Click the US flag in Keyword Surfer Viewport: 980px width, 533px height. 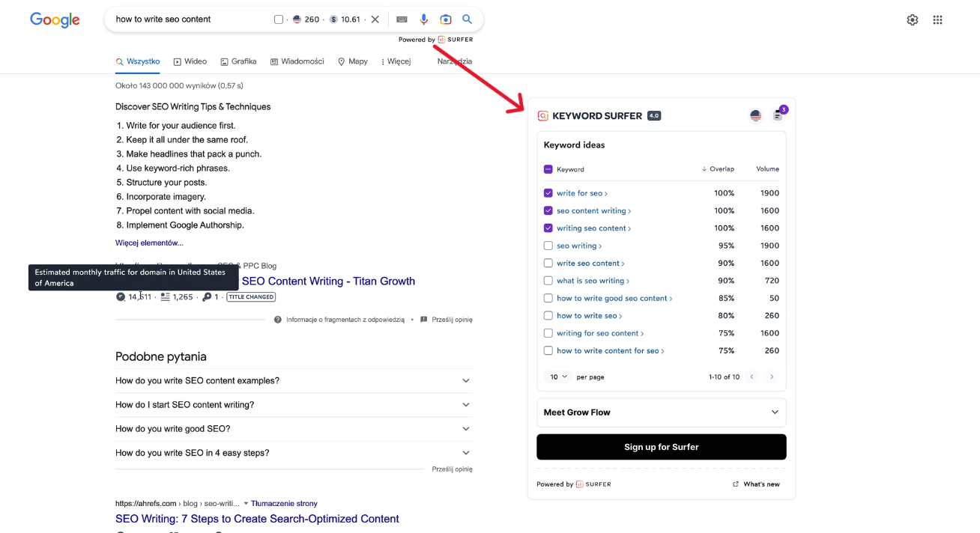(x=755, y=115)
